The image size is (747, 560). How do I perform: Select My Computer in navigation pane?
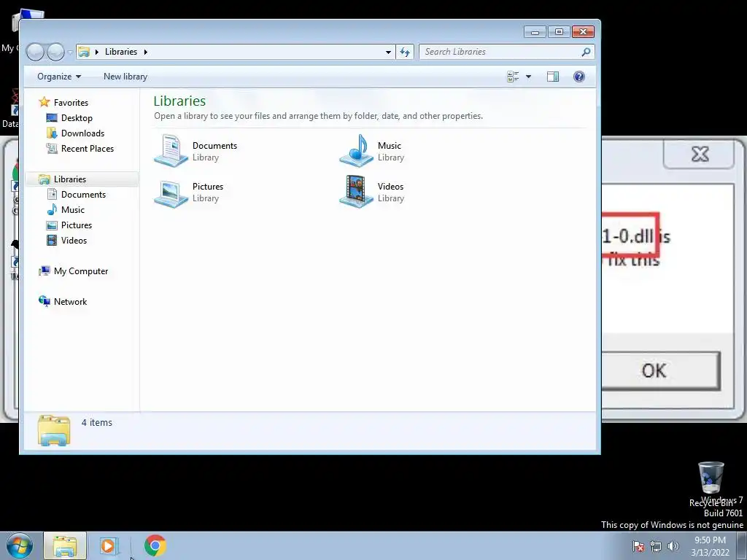(x=80, y=271)
